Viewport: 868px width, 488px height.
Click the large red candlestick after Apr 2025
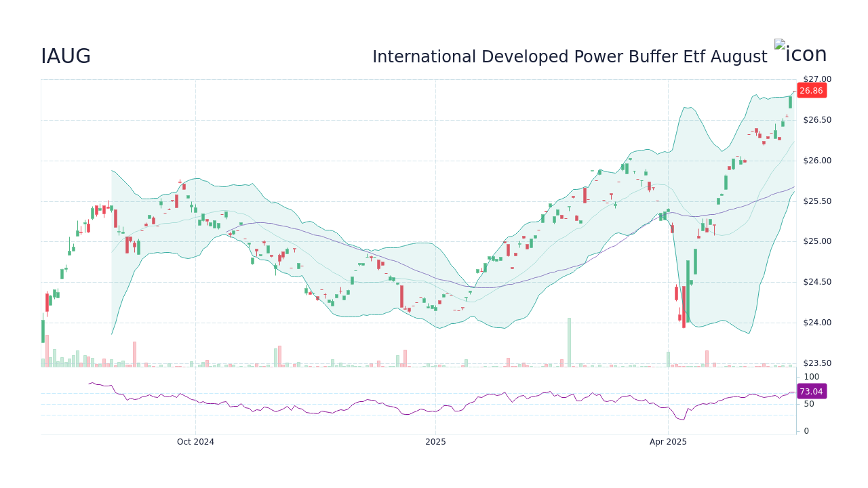pos(684,307)
